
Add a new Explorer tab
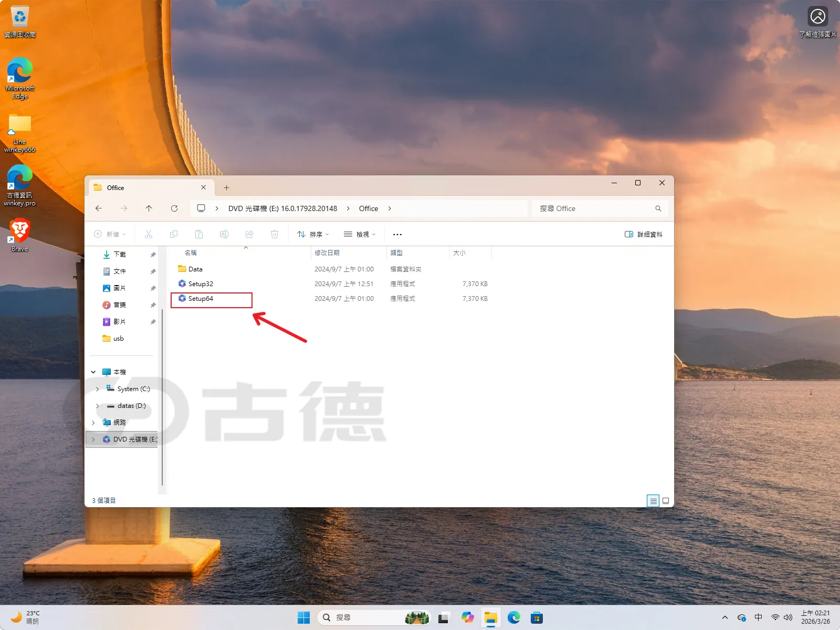pyautogui.click(x=227, y=187)
